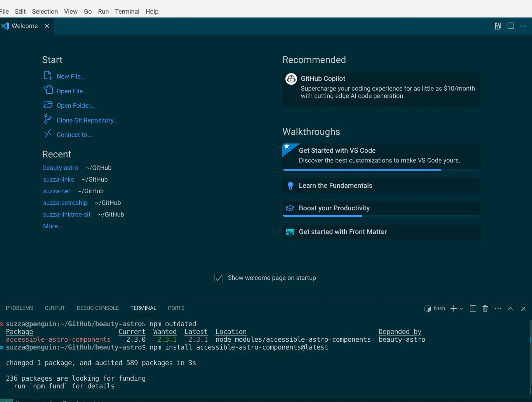Click the Connect to remote icon
Image resolution: width=532 pixels, height=402 pixels.
[48, 134]
